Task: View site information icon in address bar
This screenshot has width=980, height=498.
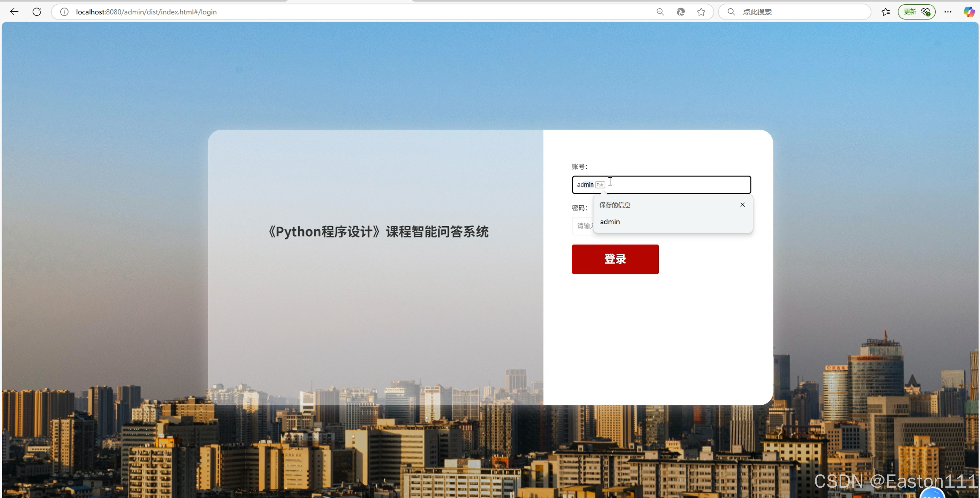Action: pos(64,12)
